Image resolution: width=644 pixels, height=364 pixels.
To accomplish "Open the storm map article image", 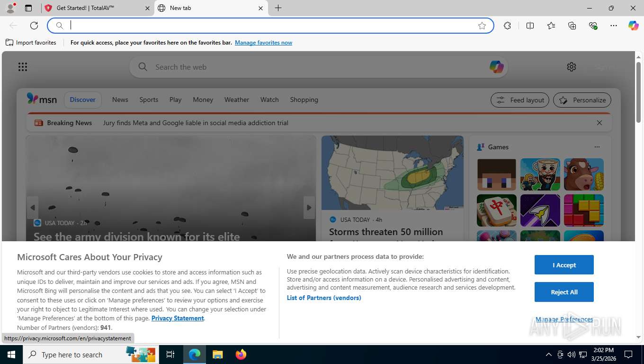I will (x=393, y=173).
